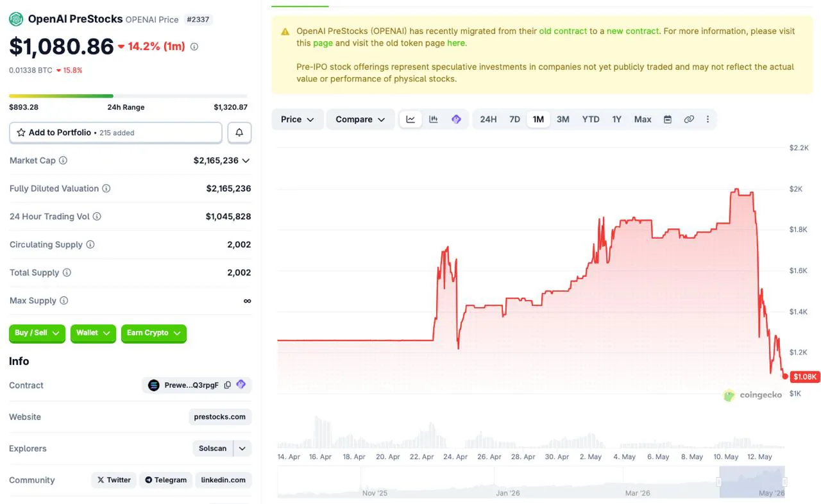This screenshot has width=821, height=504.
Task: Click the Market Cap info icon
Action: [x=63, y=160]
